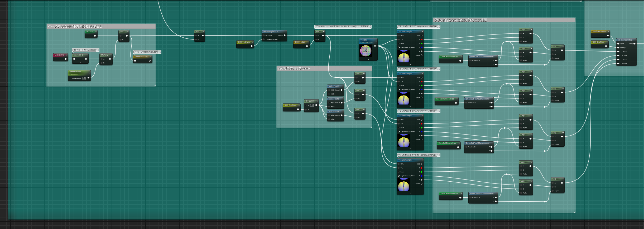Click the C_RU (V3) input pin
Viewport: 644px width, 229px height.
pos(618,56)
